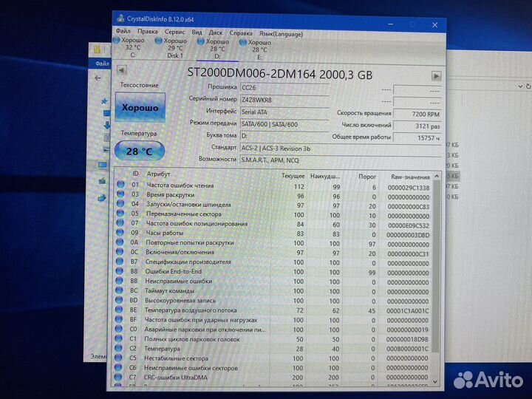The image size is (532, 399).
Task: Click status icon for attribute 03 Время раскрутки
Action: click(x=120, y=194)
